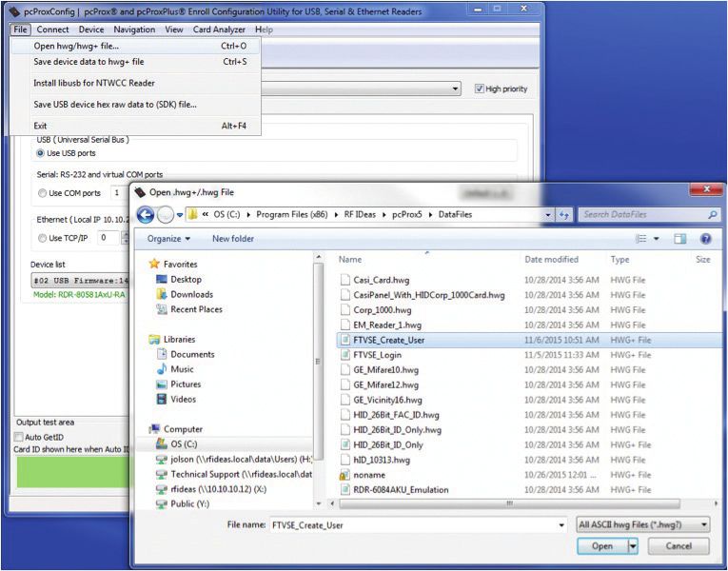Click the Back arrow in Open dialog
Screen dimensions: 728x571
point(146,215)
